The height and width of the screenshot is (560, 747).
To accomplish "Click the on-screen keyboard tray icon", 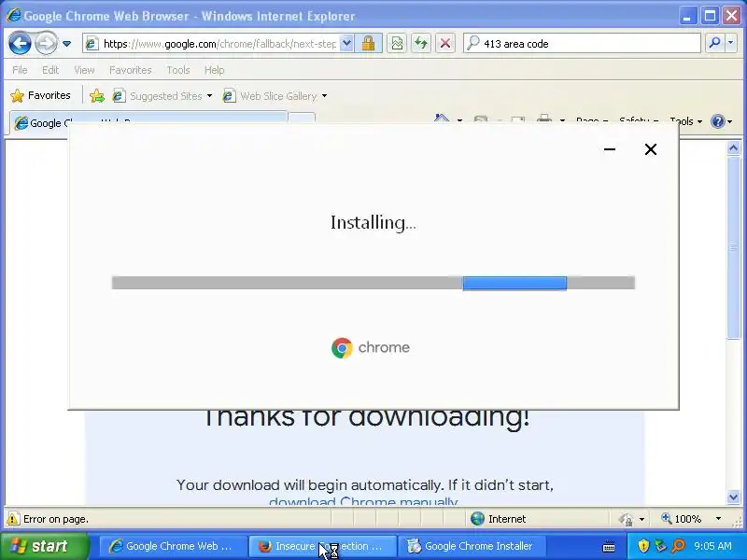I will [x=609, y=546].
